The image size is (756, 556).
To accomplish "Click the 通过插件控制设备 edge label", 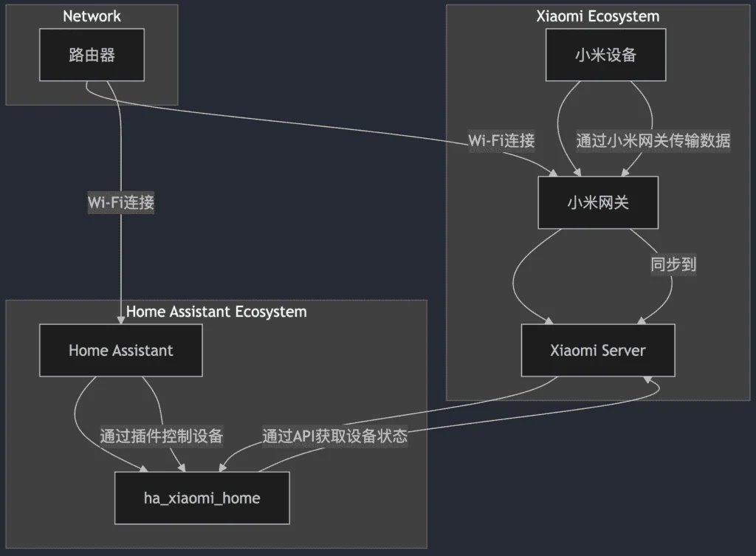I will (x=162, y=436).
